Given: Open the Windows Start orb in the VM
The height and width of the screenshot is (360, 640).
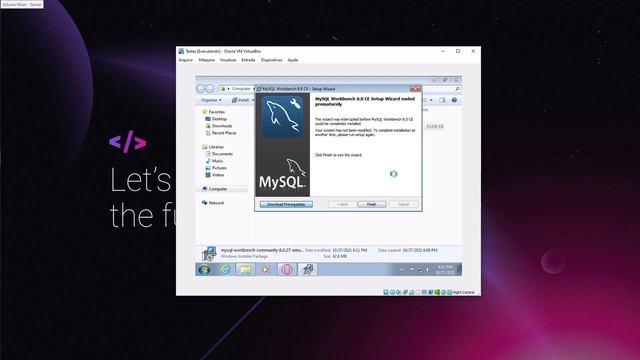Looking at the screenshot, I should (204, 269).
